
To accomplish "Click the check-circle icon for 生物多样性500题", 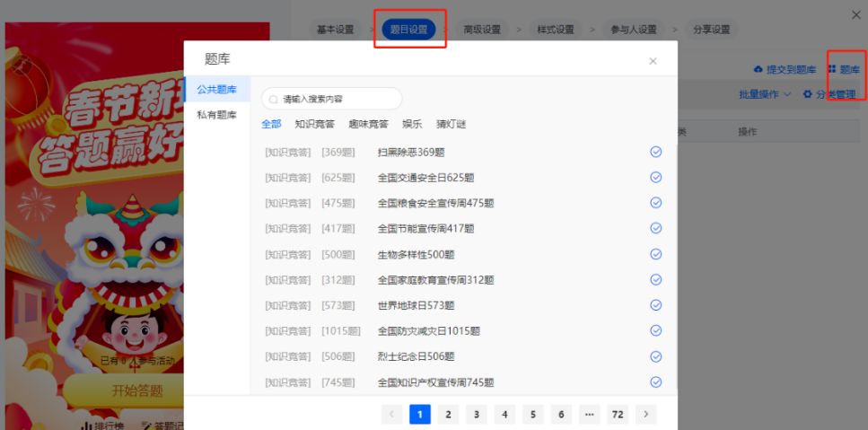I will coord(655,254).
